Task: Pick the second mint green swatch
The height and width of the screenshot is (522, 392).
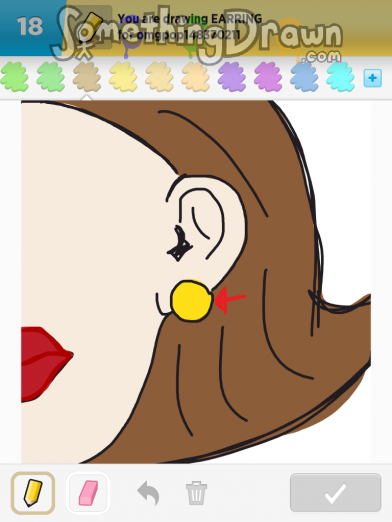Action: pos(50,77)
